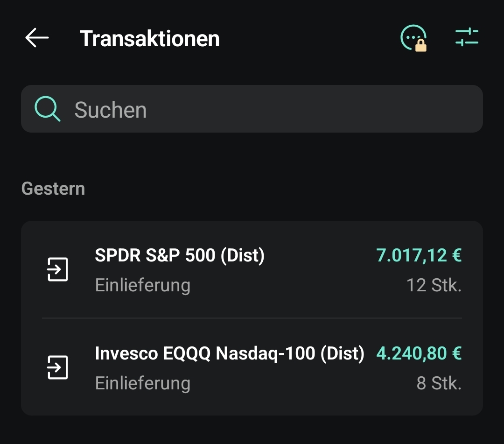The height and width of the screenshot is (444, 504).
Task: Open the locked chat assistant icon
Action: point(413,37)
